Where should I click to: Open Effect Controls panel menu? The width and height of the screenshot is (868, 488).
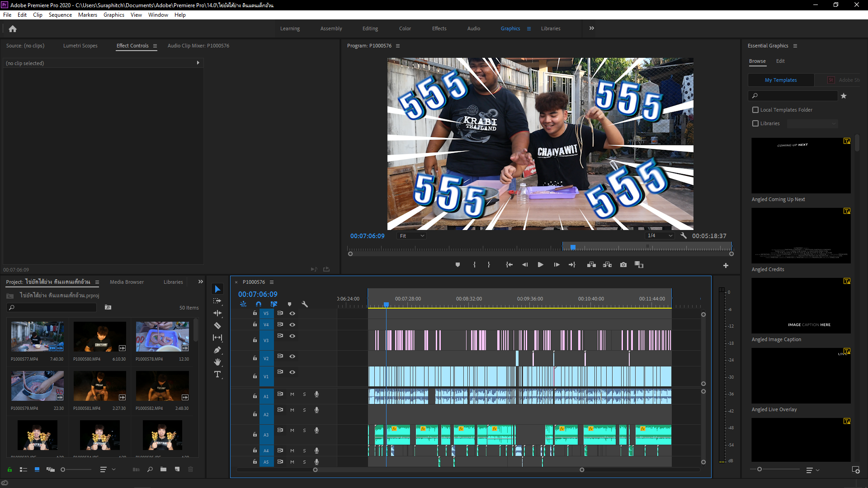click(x=155, y=46)
